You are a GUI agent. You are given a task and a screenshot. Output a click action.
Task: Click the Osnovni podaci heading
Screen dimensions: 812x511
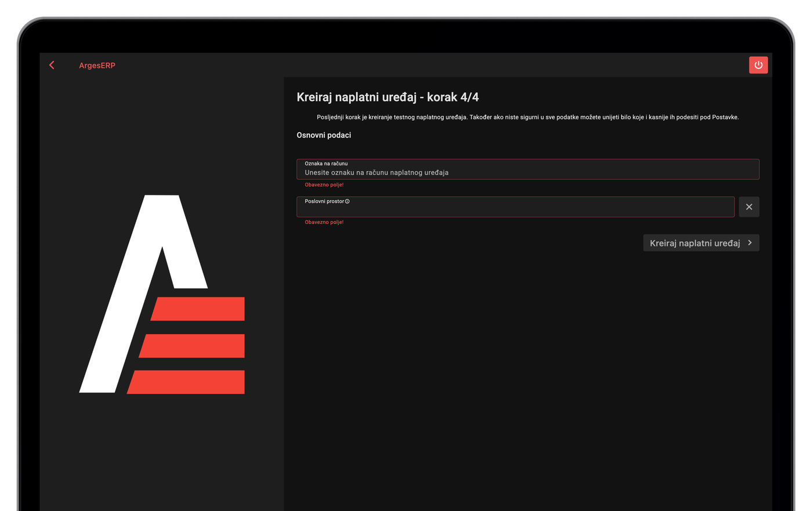pyautogui.click(x=324, y=135)
